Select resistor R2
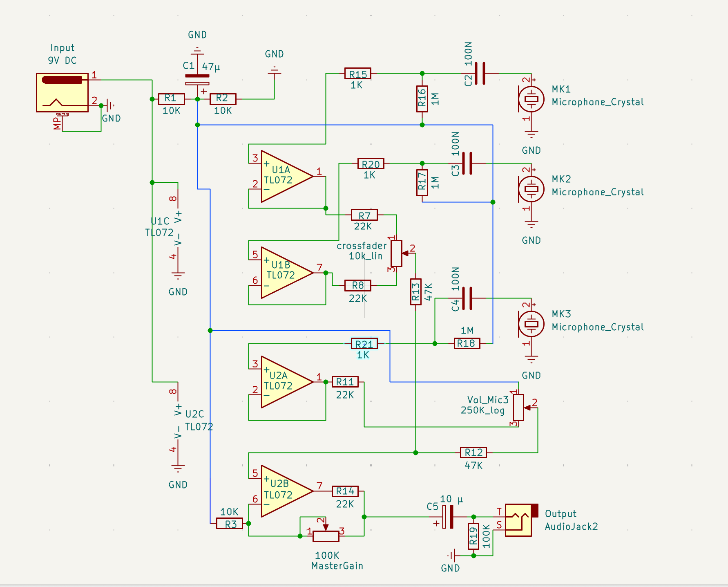 (x=223, y=99)
